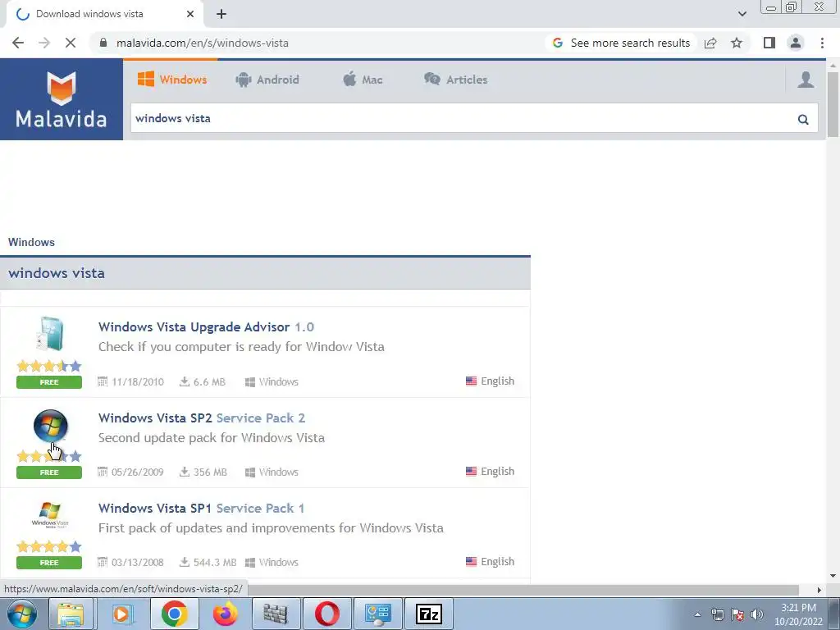Open the Mac category tab
The image size is (840, 630).
[x=363, y=80]
